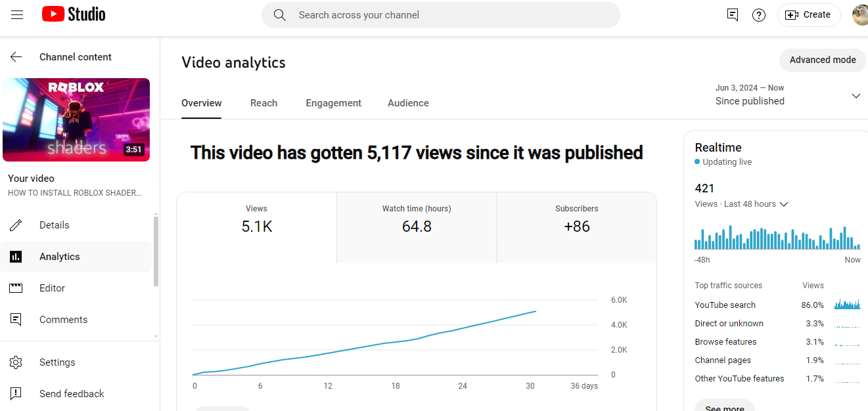Switch to the Overview tab

[x=202, y=103]
